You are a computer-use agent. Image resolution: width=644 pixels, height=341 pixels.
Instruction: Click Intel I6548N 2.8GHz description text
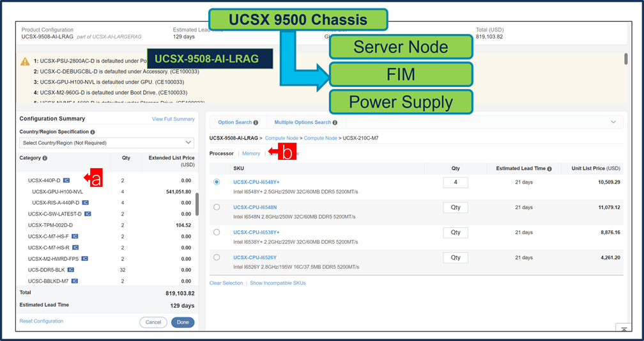point(295,216)
